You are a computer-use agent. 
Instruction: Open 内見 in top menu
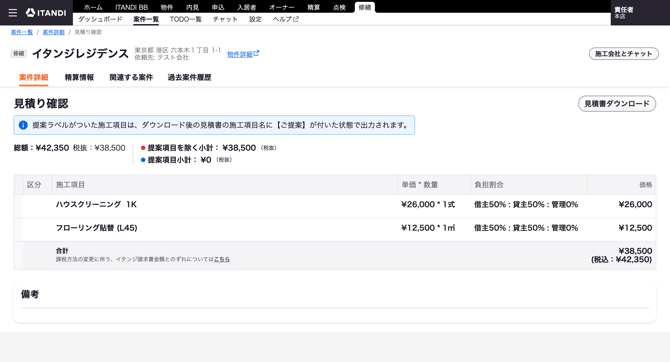click(192, 7)
